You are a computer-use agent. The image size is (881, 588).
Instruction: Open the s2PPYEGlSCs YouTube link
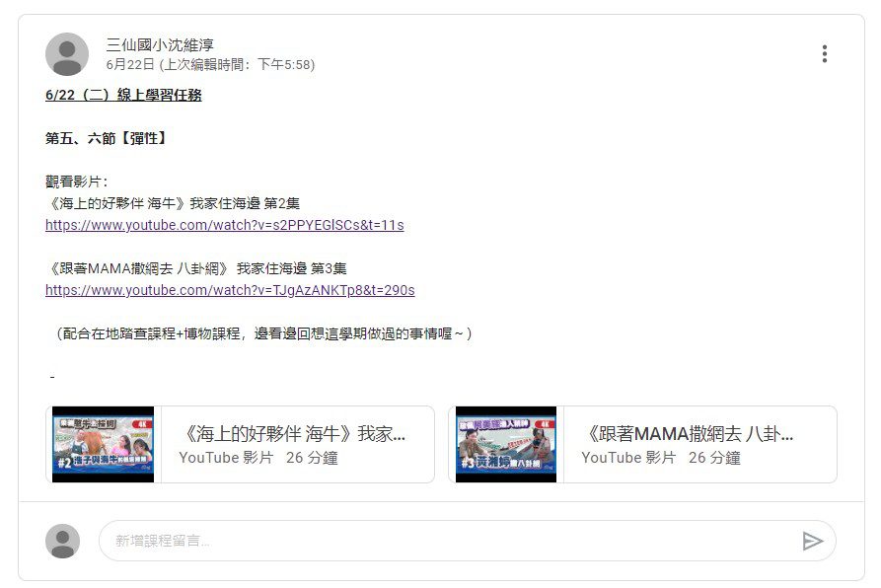tap(225, 225)
